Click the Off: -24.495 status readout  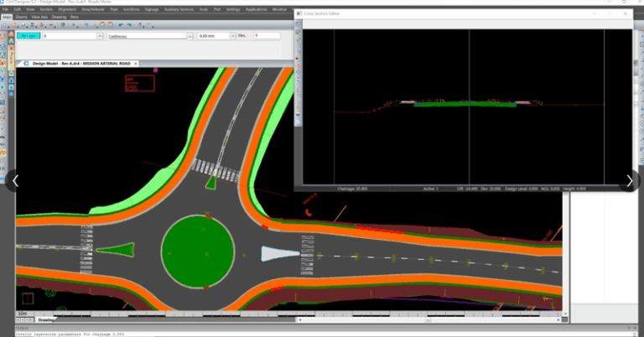(465, 189)
